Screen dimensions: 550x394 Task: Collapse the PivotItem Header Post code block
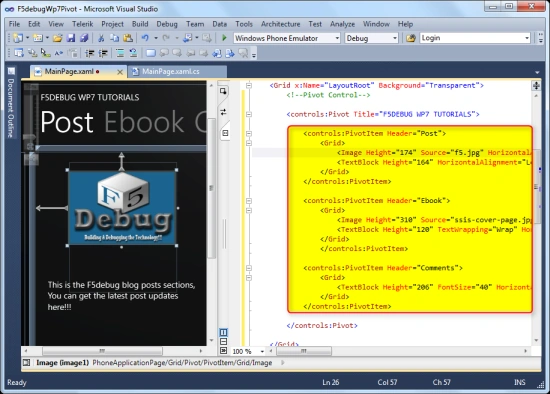pyautogui.click(x=249, y=133)
